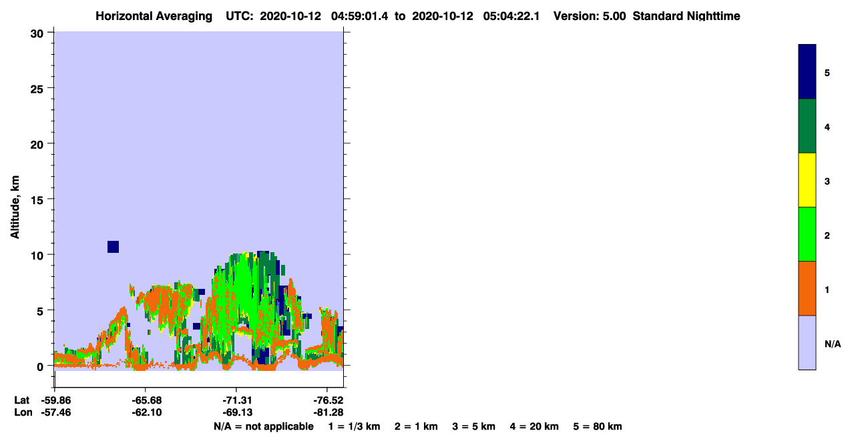Click the isolated dark blue square near 10 km
Screen dimensions: 868x445
pyautogui.click(x=113, y=247)
